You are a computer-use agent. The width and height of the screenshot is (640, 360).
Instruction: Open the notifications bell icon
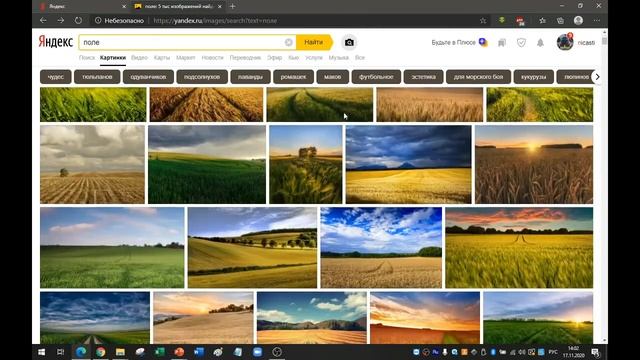point(540,42)
